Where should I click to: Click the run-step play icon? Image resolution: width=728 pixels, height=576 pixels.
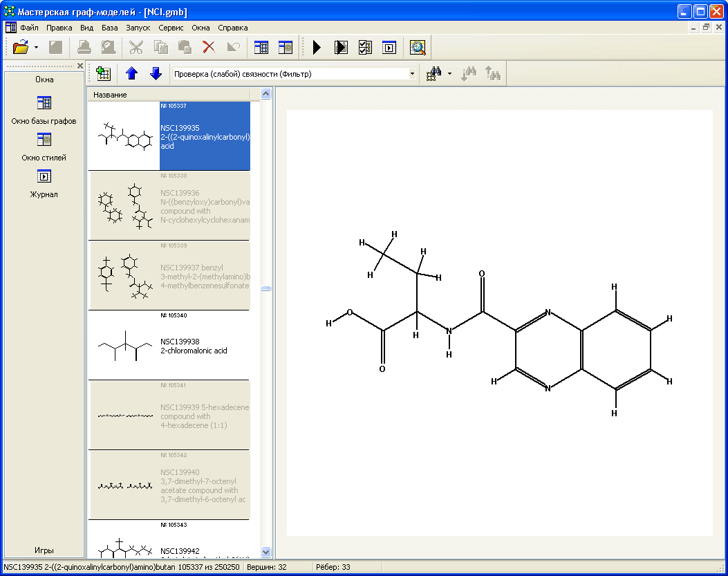341,47
